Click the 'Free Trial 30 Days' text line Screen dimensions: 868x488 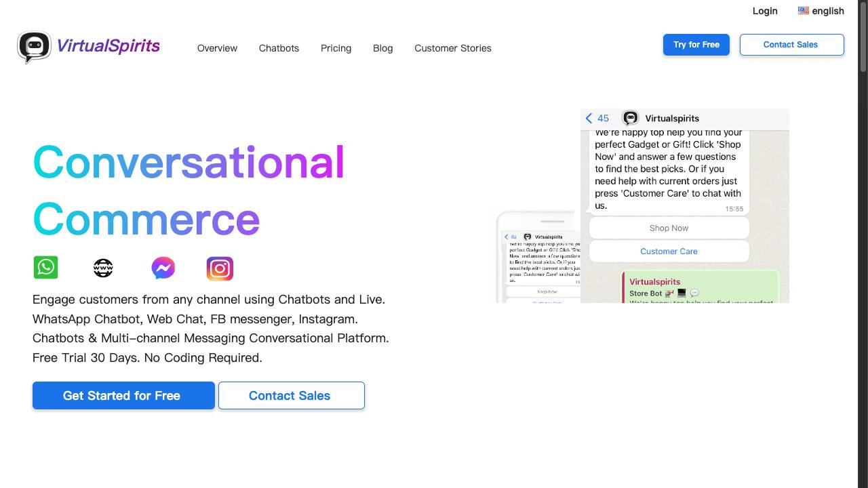tap(147, 358)
